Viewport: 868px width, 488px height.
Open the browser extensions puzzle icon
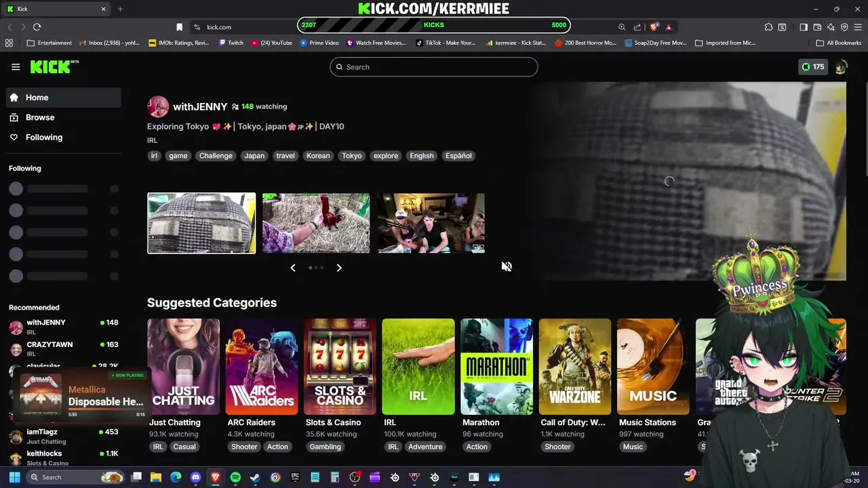click(x=768, y=27)
